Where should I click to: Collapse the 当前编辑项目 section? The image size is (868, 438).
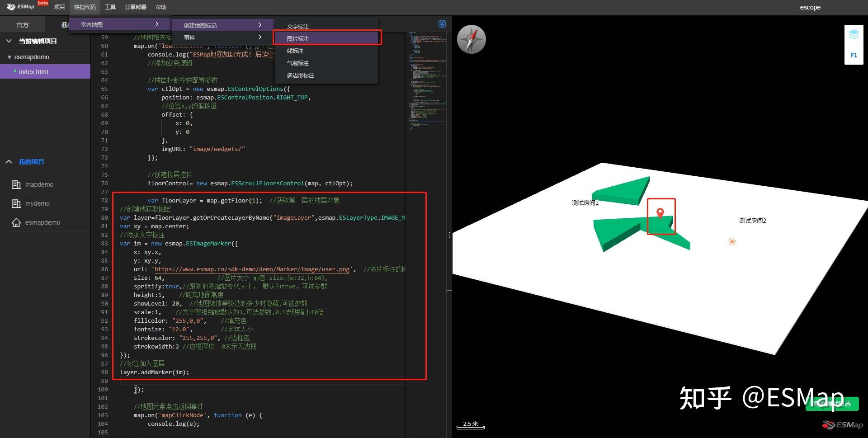9,41
